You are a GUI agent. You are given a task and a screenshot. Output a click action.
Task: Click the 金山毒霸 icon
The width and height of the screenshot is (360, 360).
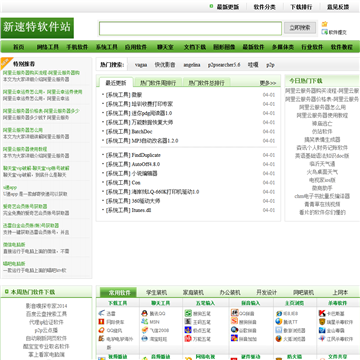(322, 330)
